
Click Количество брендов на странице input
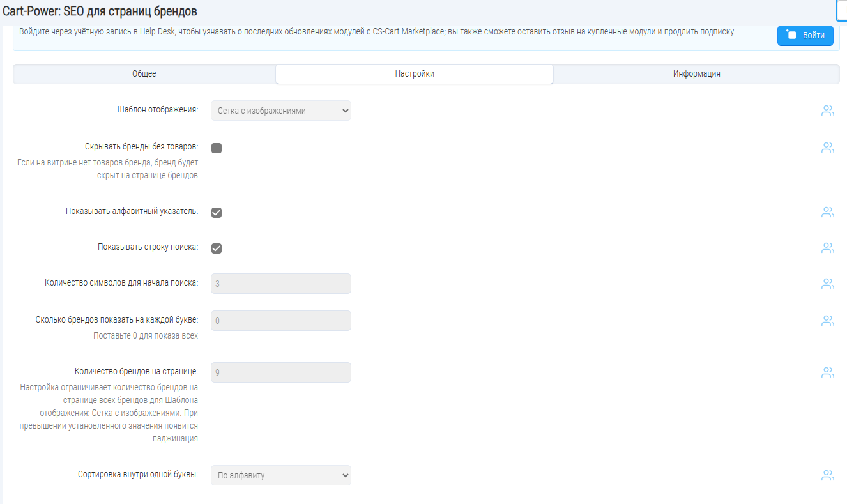click(x=281, y=372)
